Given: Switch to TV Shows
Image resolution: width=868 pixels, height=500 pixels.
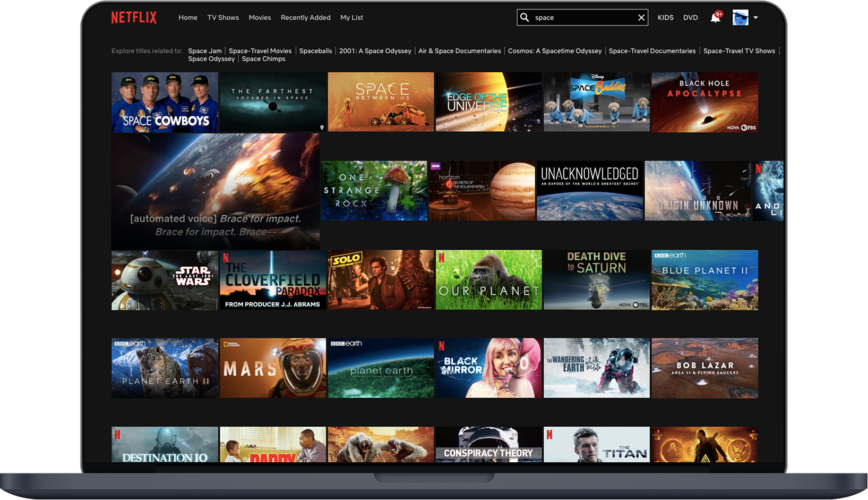Looking at the screenshot, I should (x=223, y=17).
